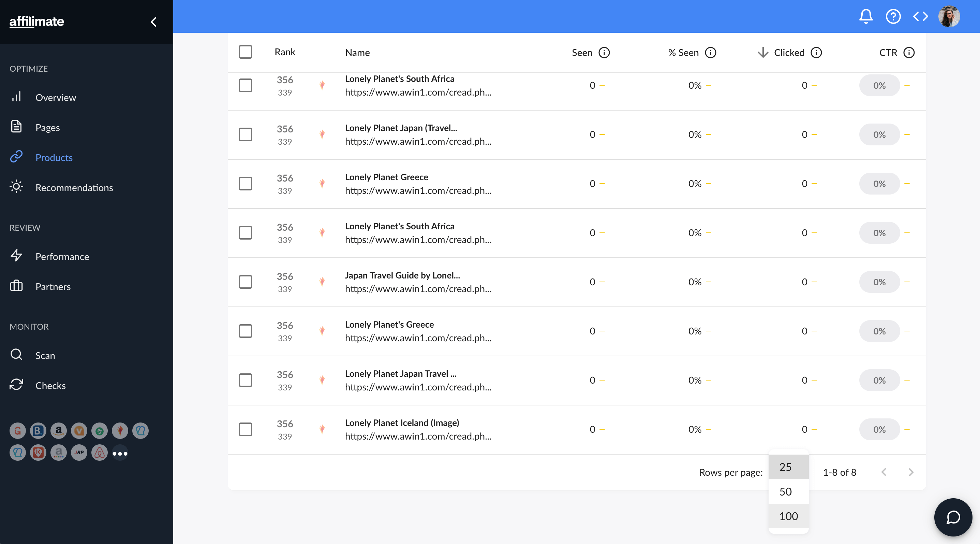Screen dimensions: 980x544
Task: Sort by the Seen column header
Action: click(x=582, y=53)
